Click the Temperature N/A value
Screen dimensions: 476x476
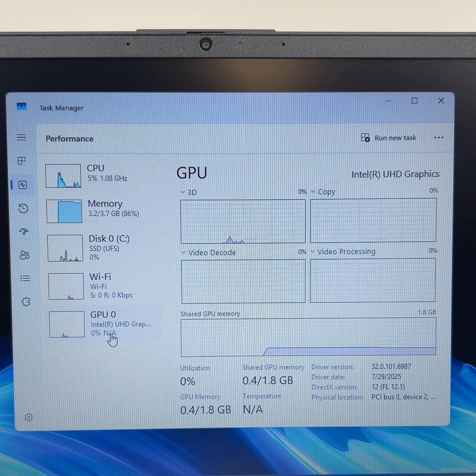point(253,409)
